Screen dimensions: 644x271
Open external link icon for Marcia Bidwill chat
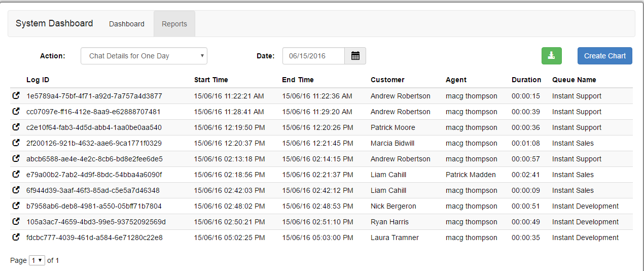coord(16,143)
